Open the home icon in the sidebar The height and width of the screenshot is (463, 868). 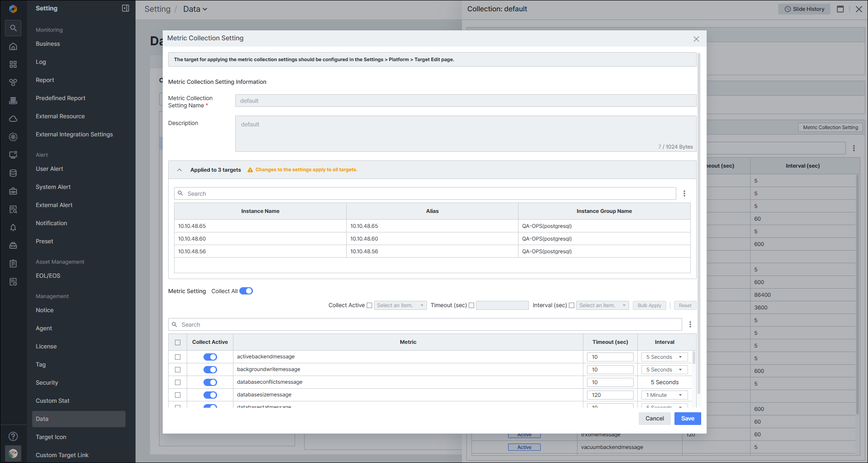tap(13, 46)
